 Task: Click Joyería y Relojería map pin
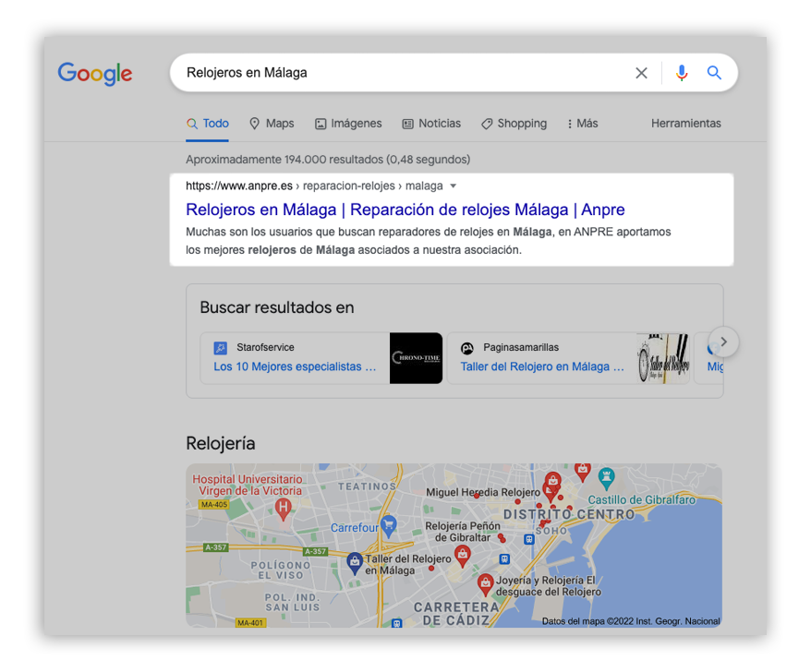point(485,583)
